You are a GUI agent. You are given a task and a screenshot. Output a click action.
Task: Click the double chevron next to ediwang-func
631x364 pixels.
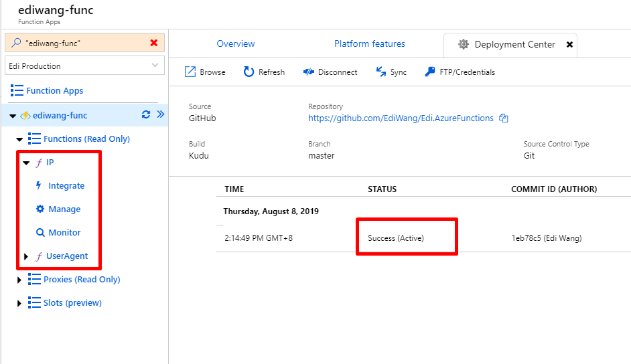(x=161, y=114)
